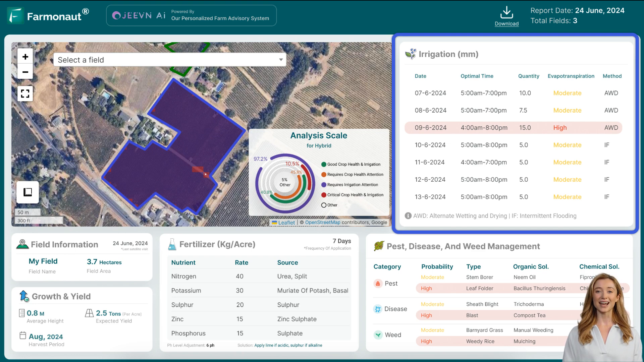Click the Good Crop Health legend circle
644x362 pixels.
pyautogui.click(x=323, y=164)
